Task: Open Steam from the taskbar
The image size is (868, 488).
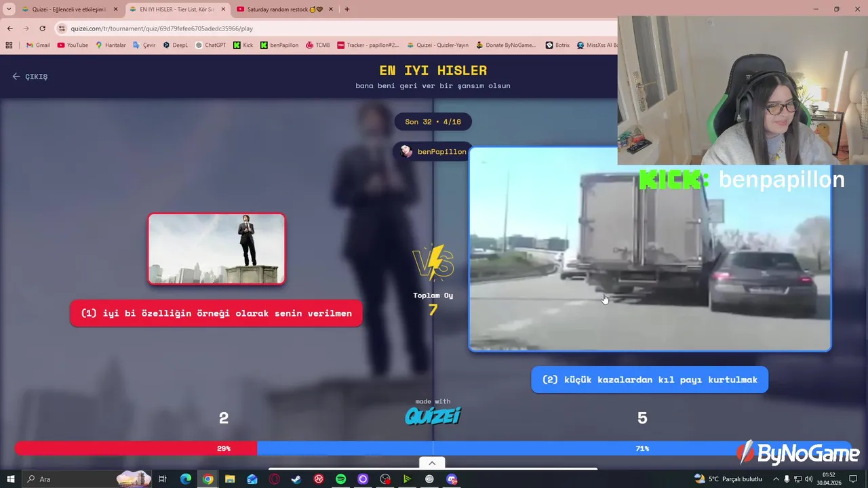Action: point(296,479)
